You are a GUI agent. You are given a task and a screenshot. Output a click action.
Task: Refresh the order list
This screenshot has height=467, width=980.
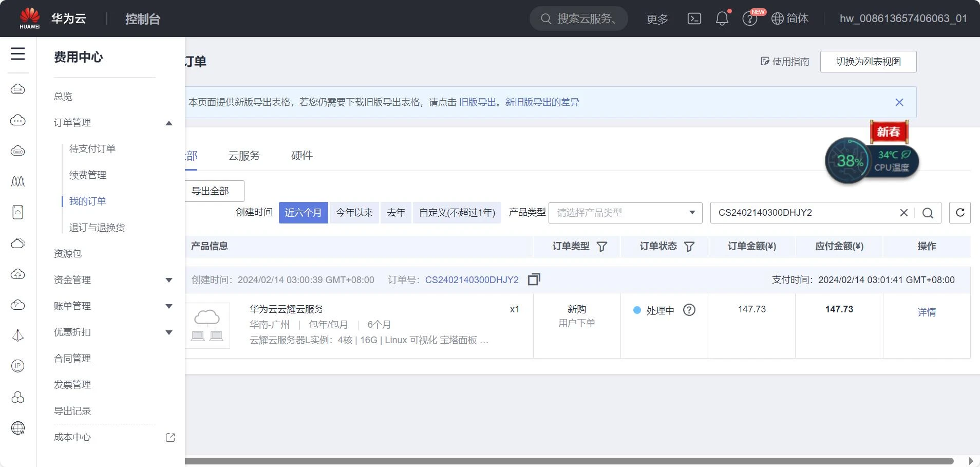(960, 212)
